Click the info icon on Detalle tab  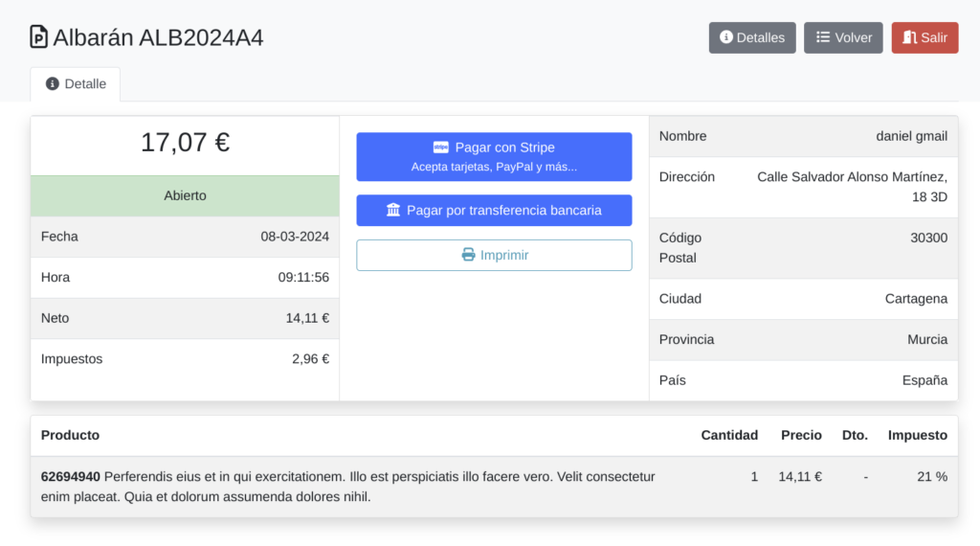tap(53, 84)
